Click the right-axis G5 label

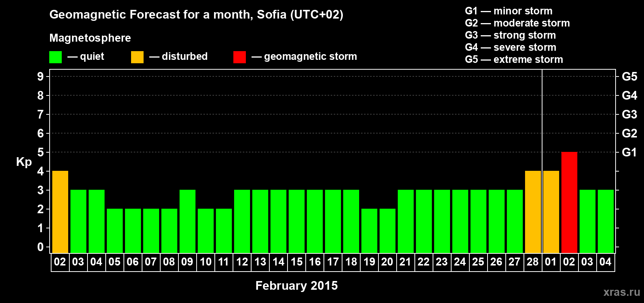click(x=629, y=77)
